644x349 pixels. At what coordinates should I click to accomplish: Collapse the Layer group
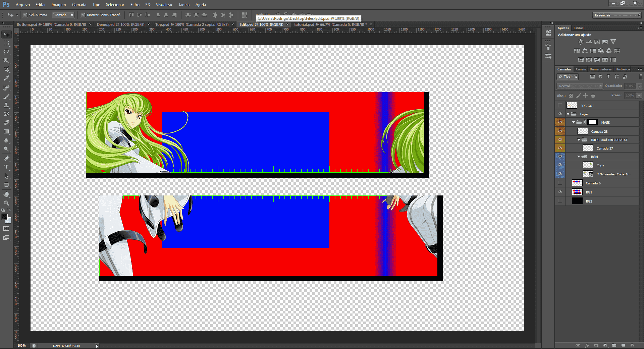(x=568, y=114)
